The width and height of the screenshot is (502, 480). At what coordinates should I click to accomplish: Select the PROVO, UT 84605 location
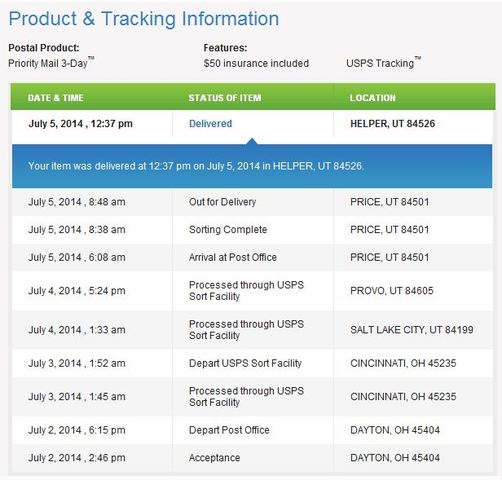[x=392, y=291]
